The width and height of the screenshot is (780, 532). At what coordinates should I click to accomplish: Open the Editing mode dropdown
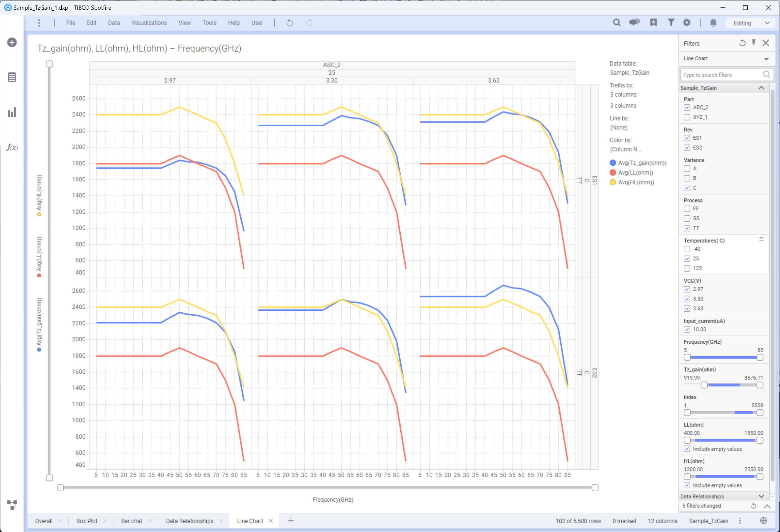pyautogui.click(x=751, y=23)
